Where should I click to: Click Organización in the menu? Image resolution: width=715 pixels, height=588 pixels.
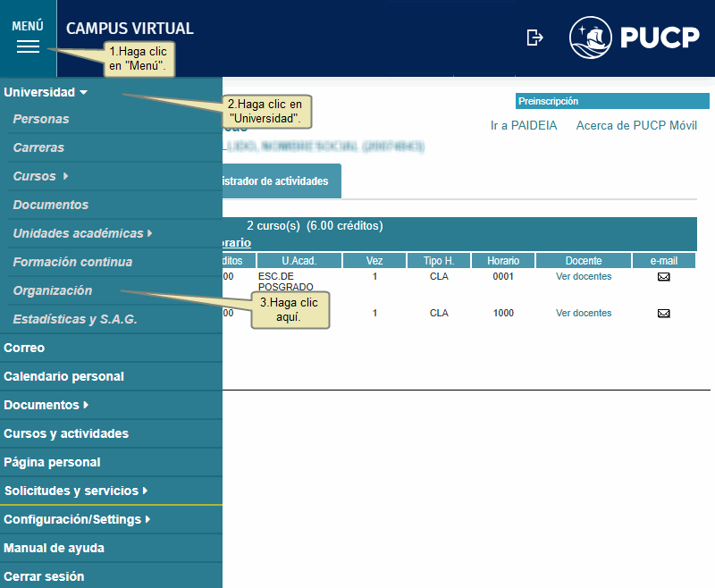pyautogui.click(x=53, y=290)
